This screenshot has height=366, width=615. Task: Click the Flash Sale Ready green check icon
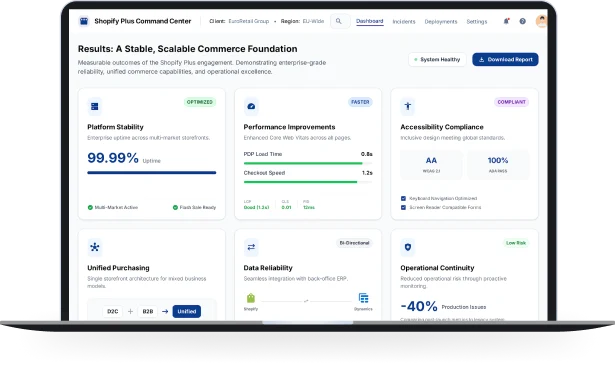pos(175,207)
